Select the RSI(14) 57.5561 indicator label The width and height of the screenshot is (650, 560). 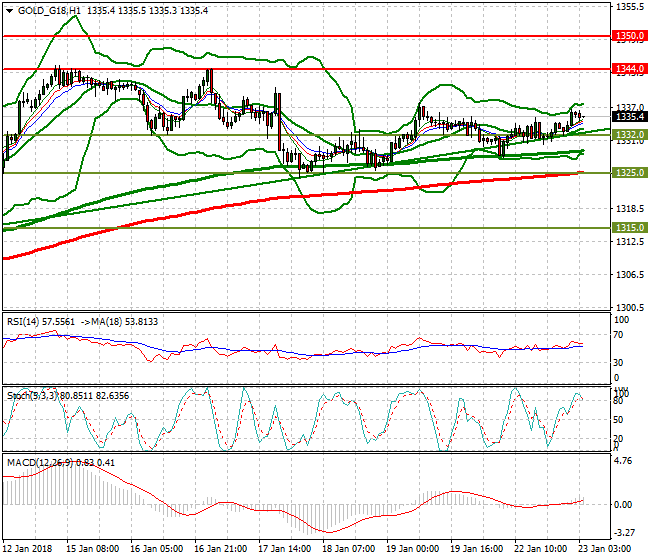tap(41, 322)
